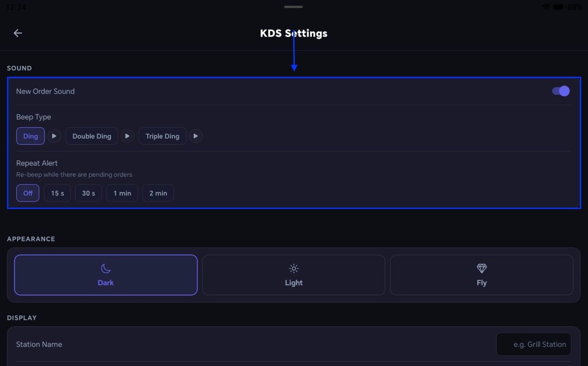The image size is (588, 366).
Task: Play the Triple Ding sound preview
Action: pos(196,136)
